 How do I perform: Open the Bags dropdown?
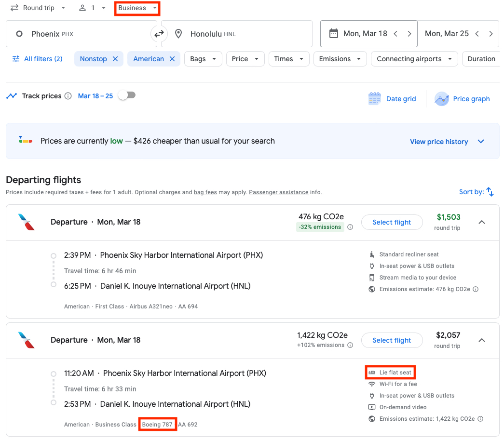tap(203, 58)
